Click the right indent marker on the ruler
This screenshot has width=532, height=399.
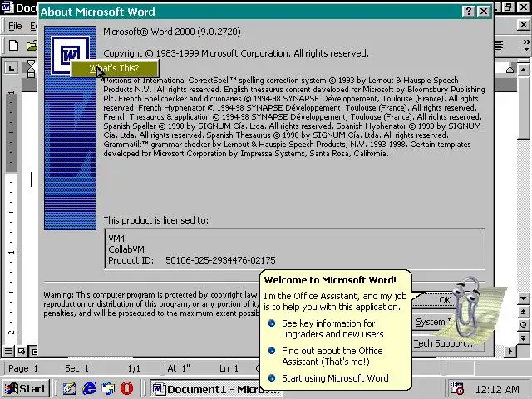pyautogui.click(x=510, y=70)
